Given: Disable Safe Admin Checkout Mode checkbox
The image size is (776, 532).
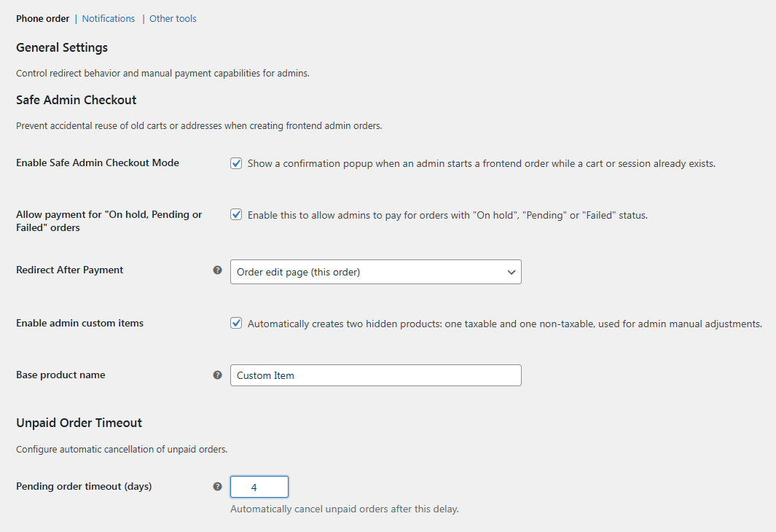Looking at the screenshot, I should [x=236, y=163].
